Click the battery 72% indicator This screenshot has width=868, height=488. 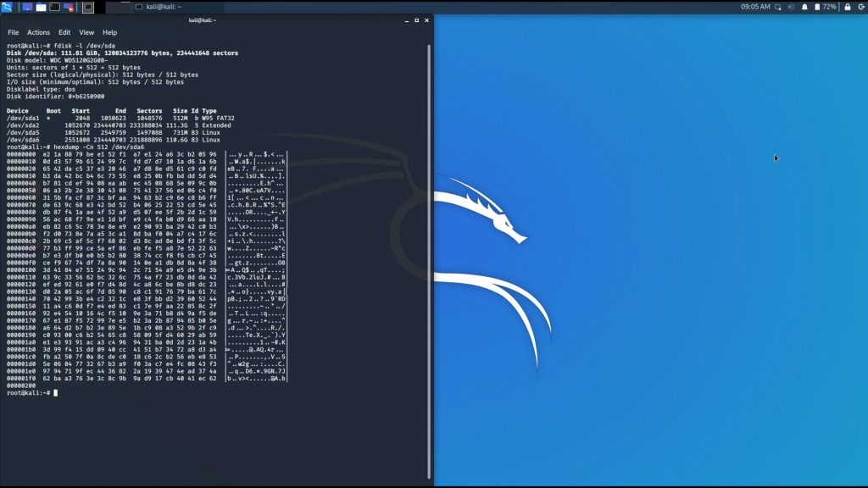(825, 7)
